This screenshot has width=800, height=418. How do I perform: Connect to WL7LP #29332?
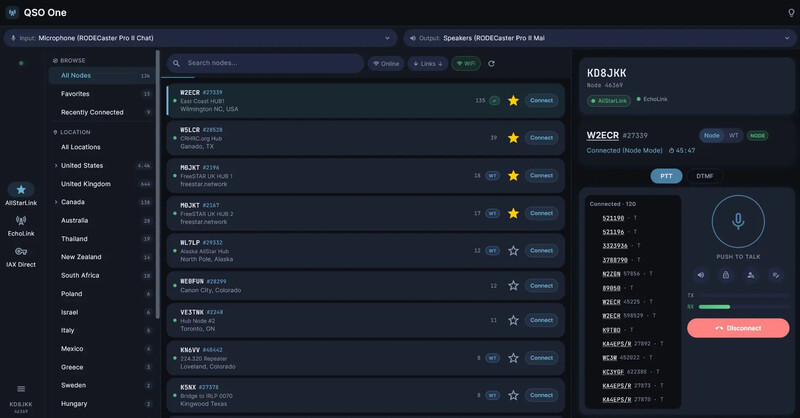(x=541, y=251)
